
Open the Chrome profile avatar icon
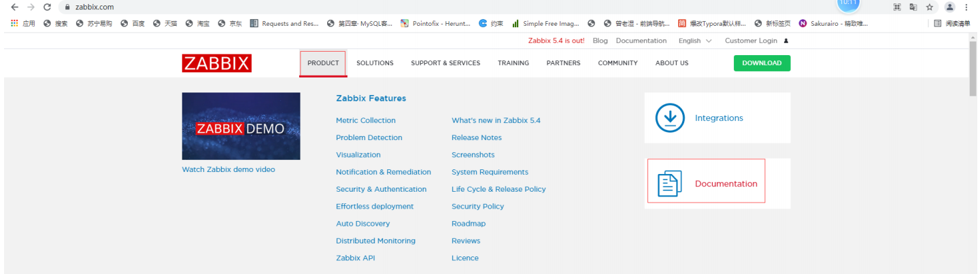click(x=949, y=7)
